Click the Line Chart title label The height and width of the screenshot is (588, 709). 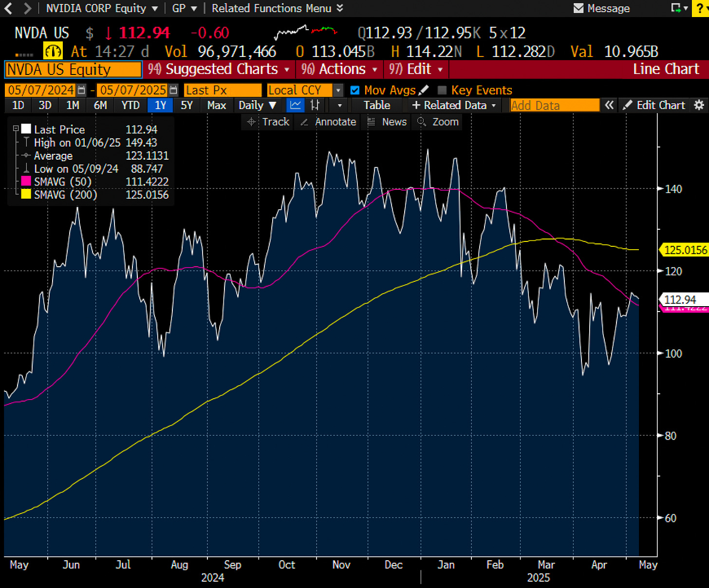pyautogui.click(x=666, y=69)
